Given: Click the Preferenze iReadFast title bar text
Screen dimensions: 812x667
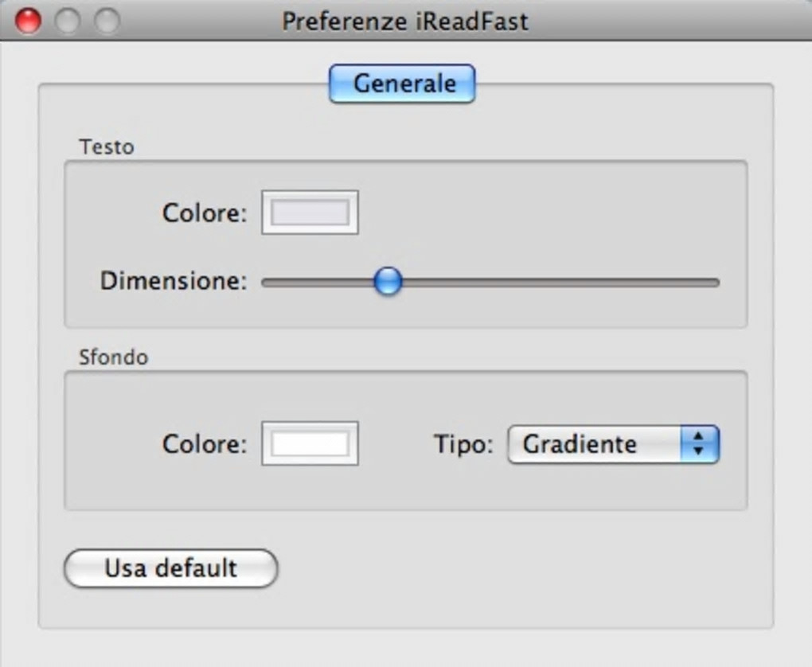Looking at the screenshot, I should pyautogui.click(x=404, y=21).
